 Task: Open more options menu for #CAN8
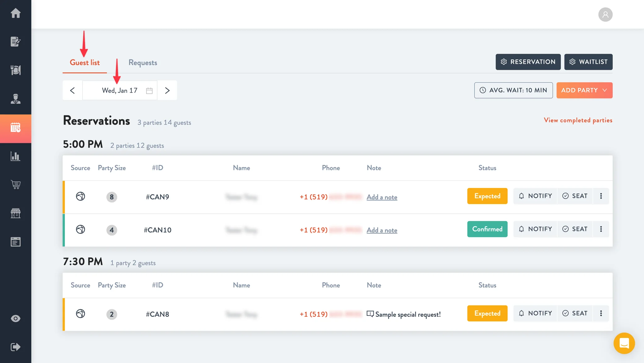[601, 313]
